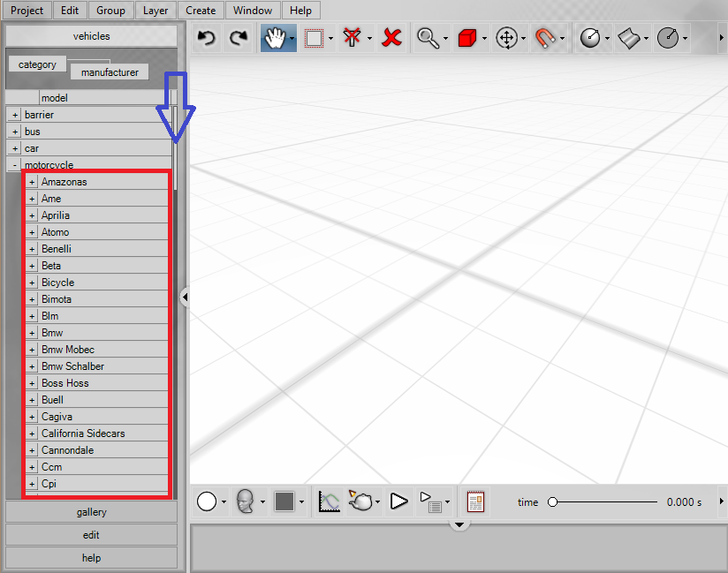Select the category sort tab
The image size is (728, 573).
pos(37,64)
